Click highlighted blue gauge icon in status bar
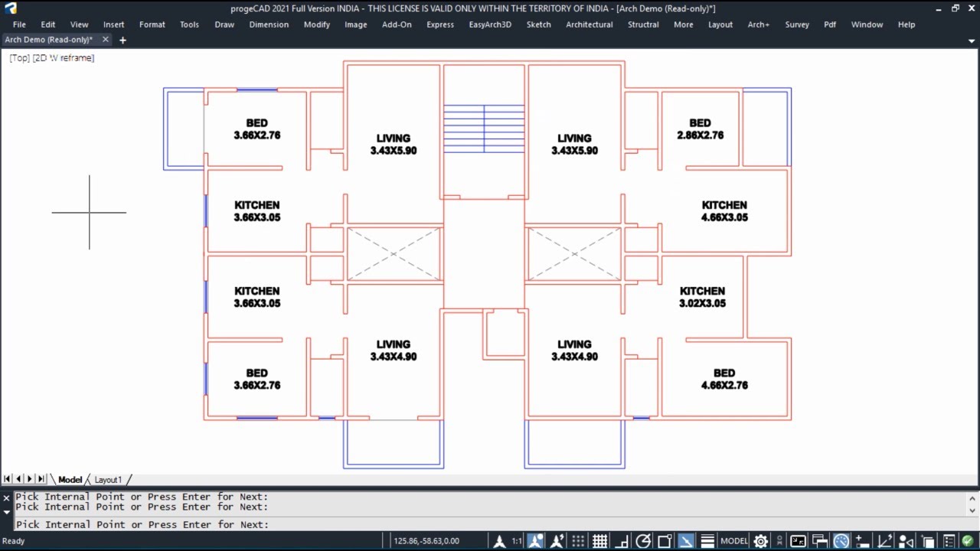This screenshot has width=980, height=551. tap(841, 541)
